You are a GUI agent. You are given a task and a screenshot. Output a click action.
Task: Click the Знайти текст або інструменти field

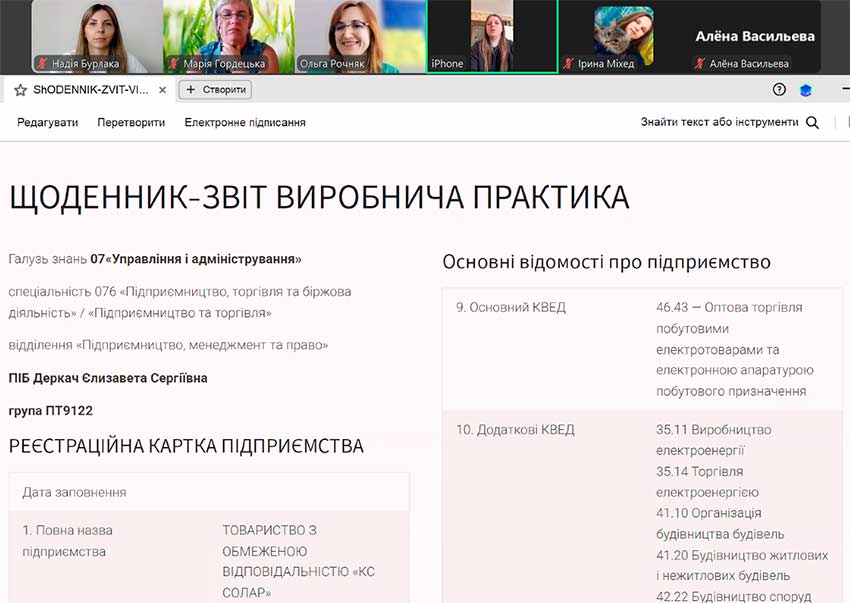[719, 122]
